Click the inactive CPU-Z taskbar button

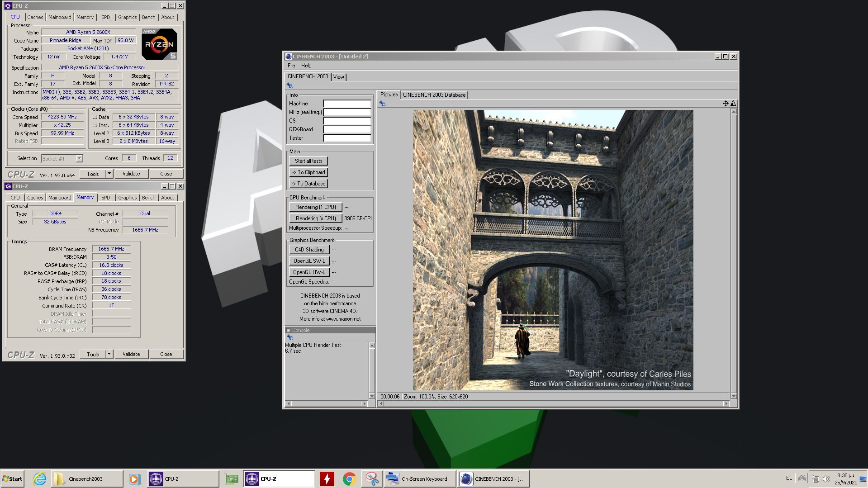(x=183, y=479)
